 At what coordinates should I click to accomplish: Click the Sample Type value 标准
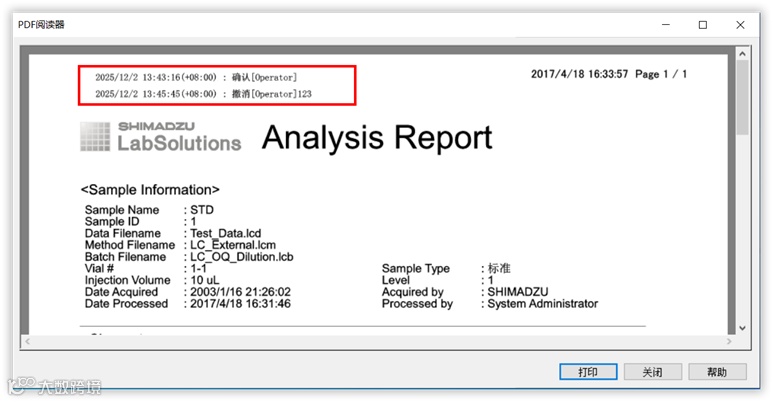[499, 268]
